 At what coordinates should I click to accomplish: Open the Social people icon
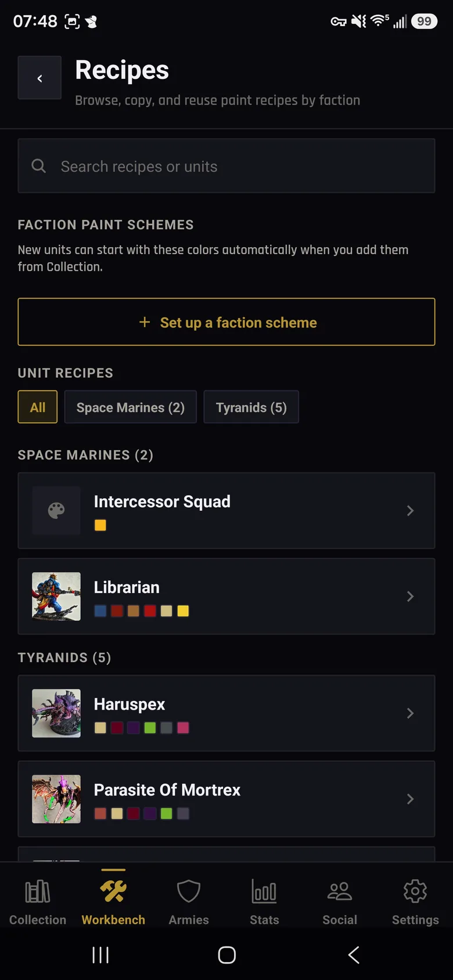[340, 891]
